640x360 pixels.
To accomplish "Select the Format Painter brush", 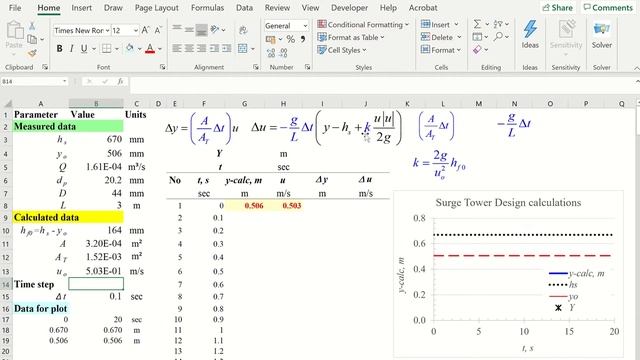I will pyautogui.click(x=32, y=53).
